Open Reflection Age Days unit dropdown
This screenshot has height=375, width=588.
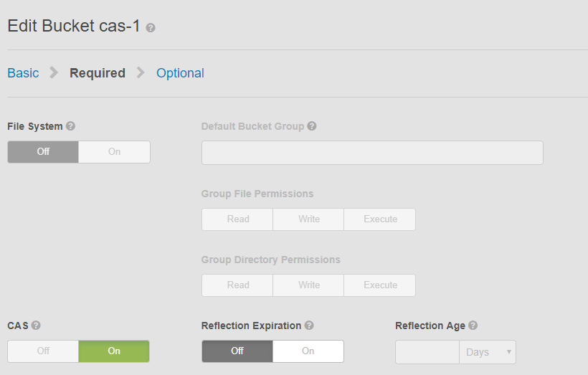488,352
